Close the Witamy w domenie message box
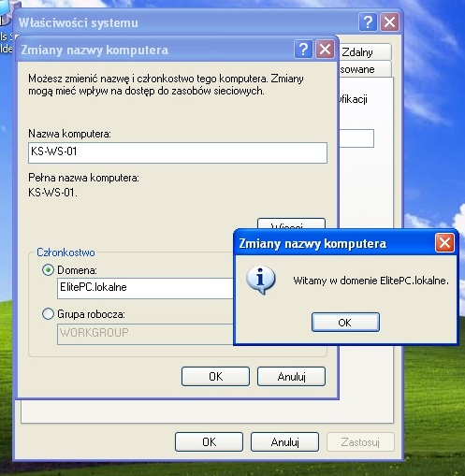 click(444, 243)
